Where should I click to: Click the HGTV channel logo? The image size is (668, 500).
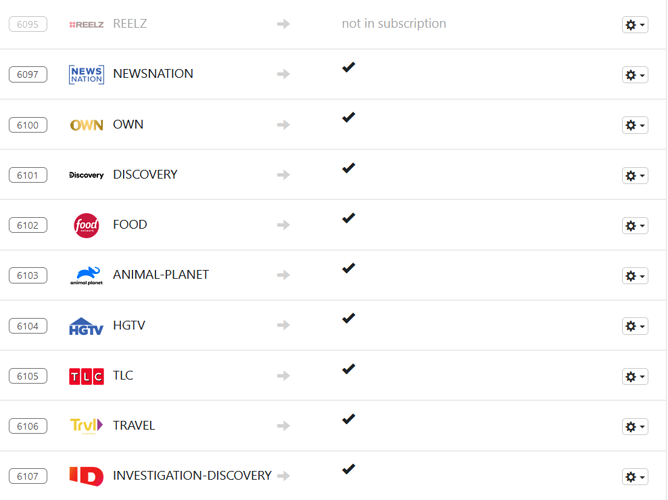tap(86, 326)
